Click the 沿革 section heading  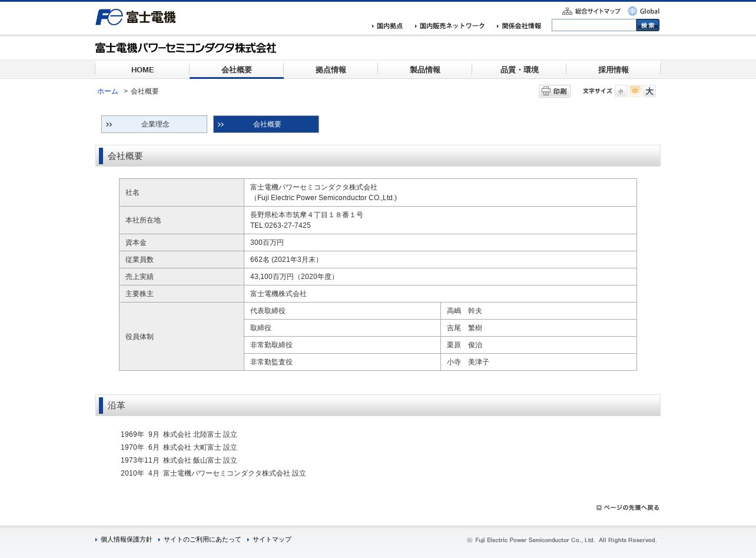(378, 406)
